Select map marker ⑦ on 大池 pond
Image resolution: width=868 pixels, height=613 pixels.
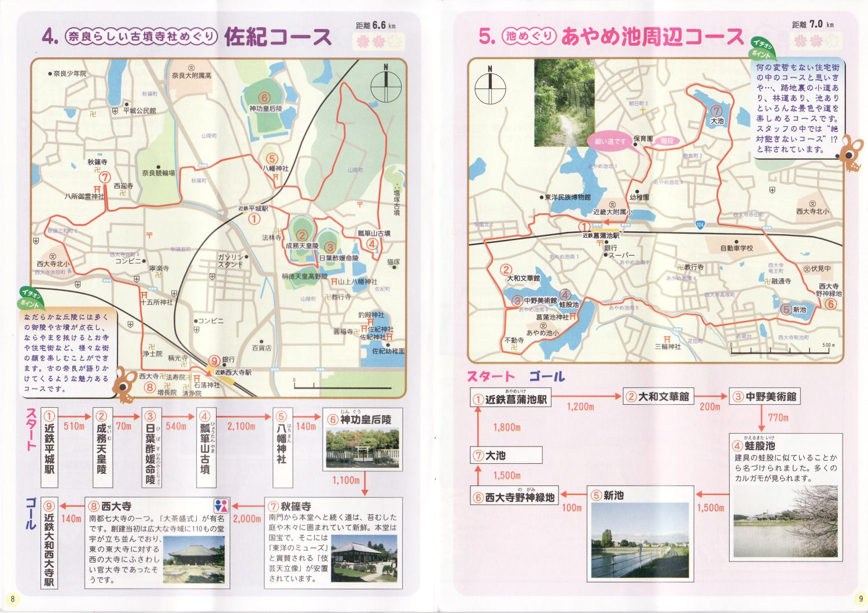tap(716, 110)
